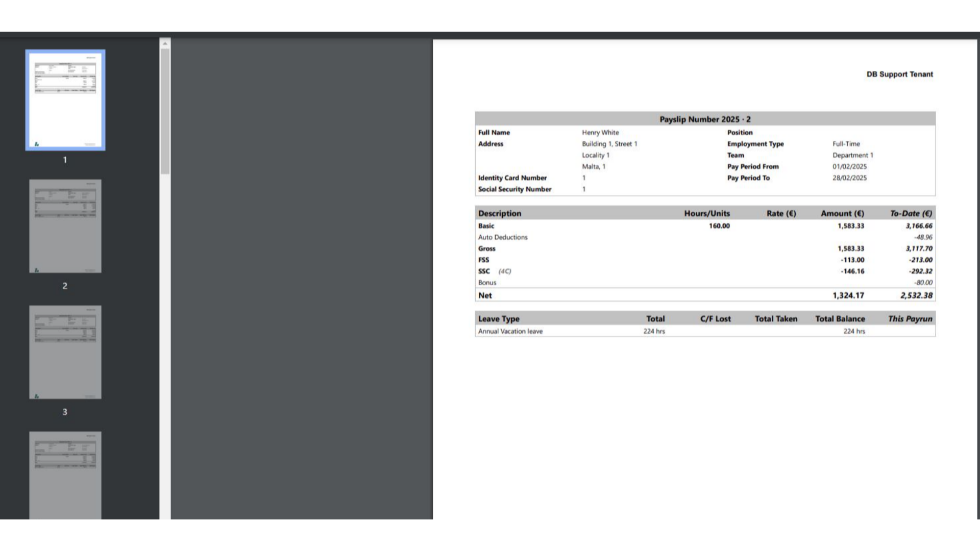Jump to page 3 using its thumbnail
Viewport: 980px width, 551px height.
[65, 352]
